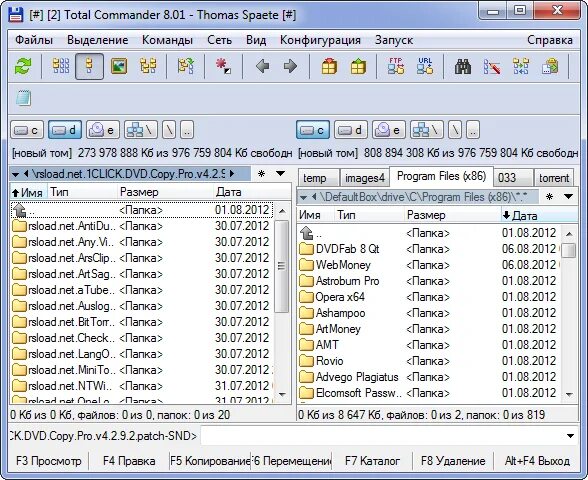Sort left panel by Имя column

[x=28, y=192]
